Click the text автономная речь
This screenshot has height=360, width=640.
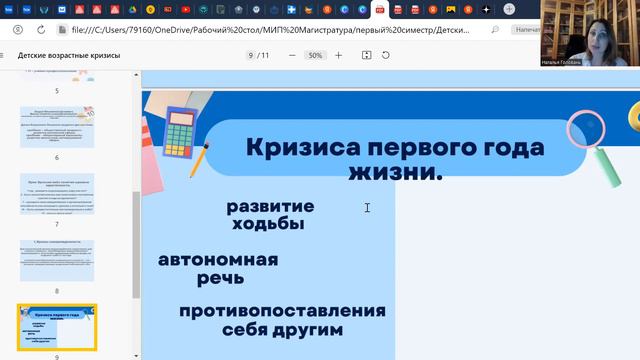click(x=218, y=269)
